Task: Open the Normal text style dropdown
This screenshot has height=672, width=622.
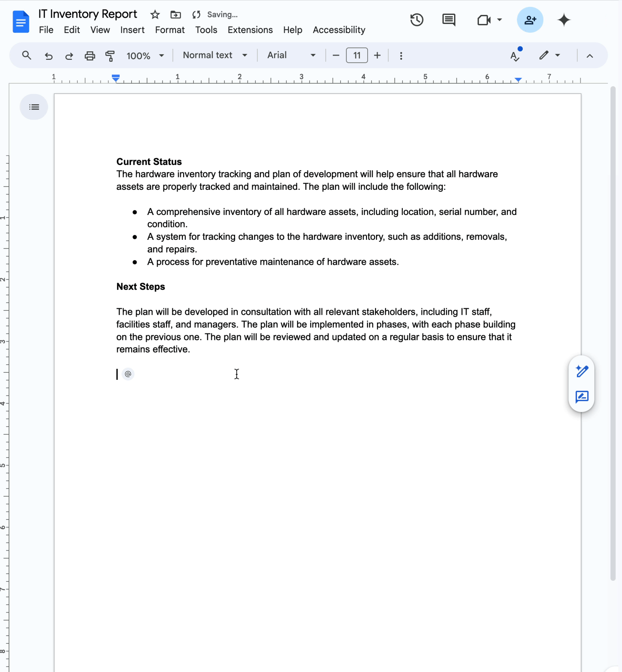Action: click(215, 55)
